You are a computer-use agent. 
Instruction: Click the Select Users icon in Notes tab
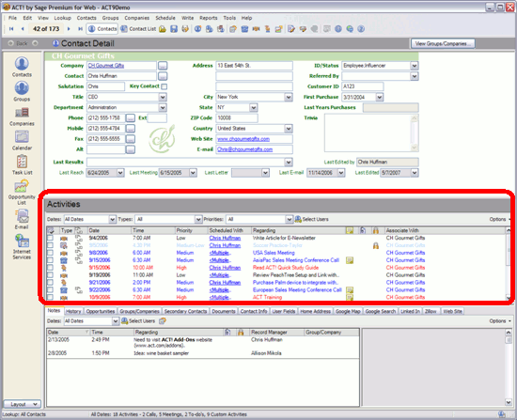click(x=125, y=320)
